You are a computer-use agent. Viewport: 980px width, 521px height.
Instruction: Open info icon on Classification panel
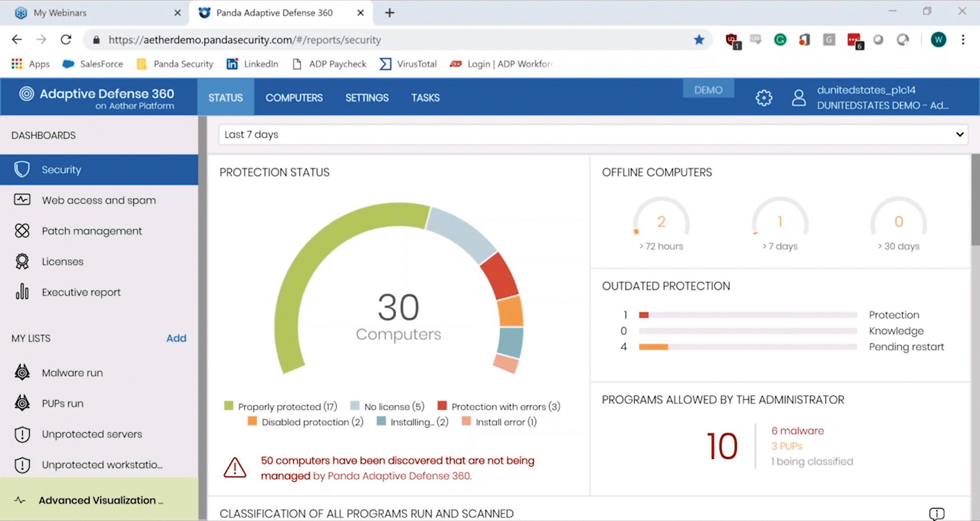click(x=937, y=513)
